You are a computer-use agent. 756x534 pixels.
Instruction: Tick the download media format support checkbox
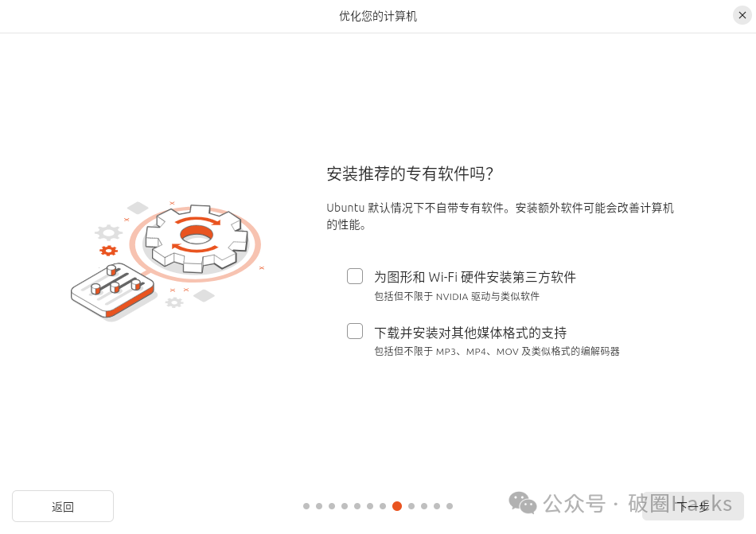pos(355,331)
